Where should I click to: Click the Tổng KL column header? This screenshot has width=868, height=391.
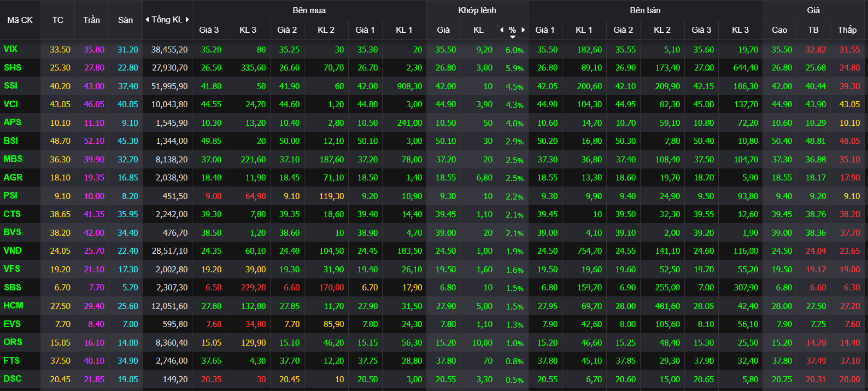(x=167, y=20)
